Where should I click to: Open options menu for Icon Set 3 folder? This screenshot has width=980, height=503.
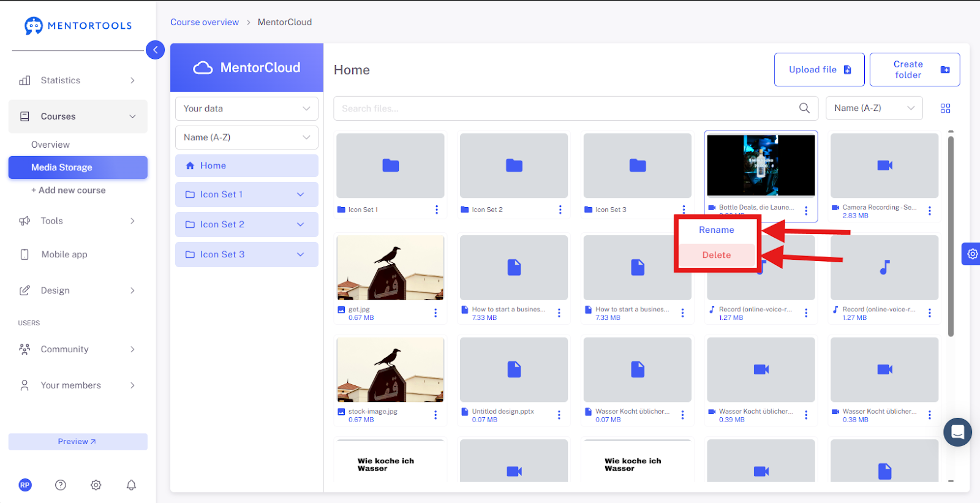[684, 210]
